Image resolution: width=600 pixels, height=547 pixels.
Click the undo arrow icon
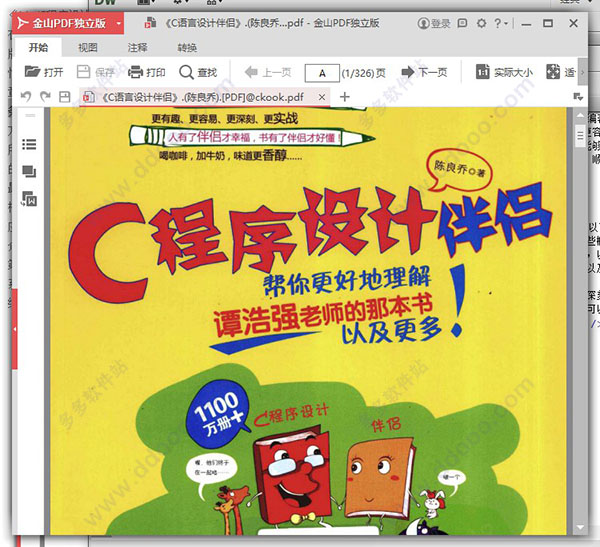coord(26,96)
